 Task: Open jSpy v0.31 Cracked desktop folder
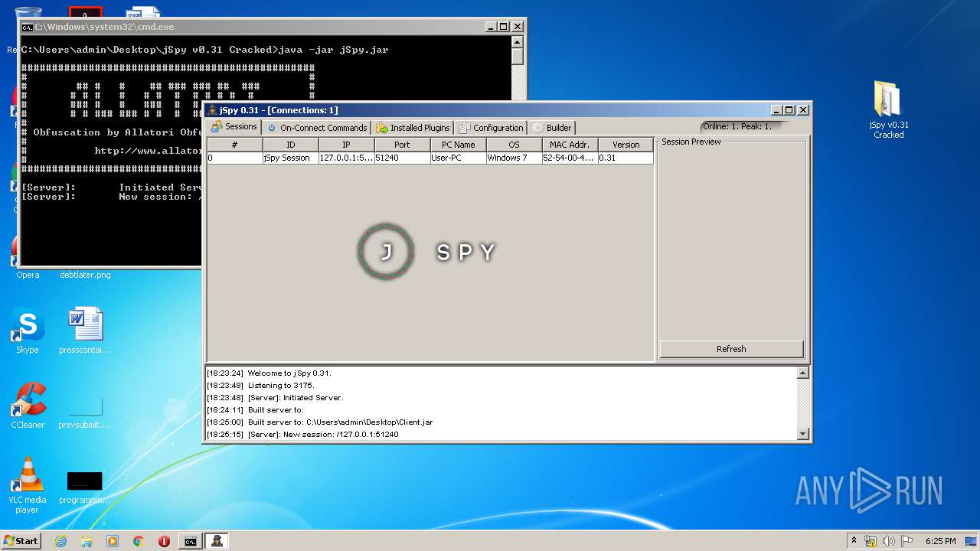[888, 110]
